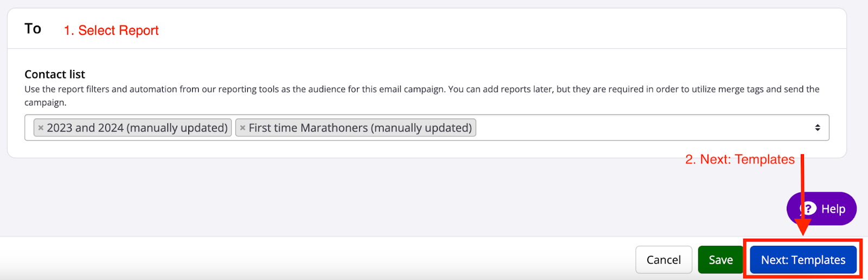Select the "2023 and 2024 (manually updated)" tag text

pos(137,128)
